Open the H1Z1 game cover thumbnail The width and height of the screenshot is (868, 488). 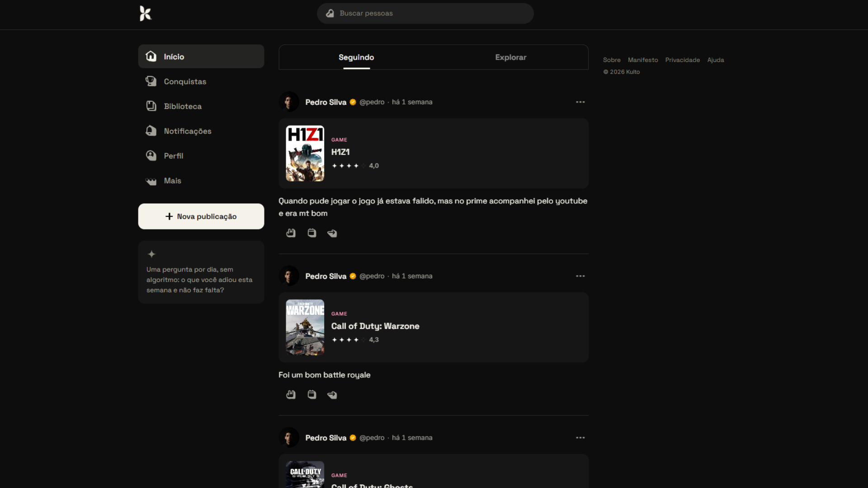click(x=305, y=154)
